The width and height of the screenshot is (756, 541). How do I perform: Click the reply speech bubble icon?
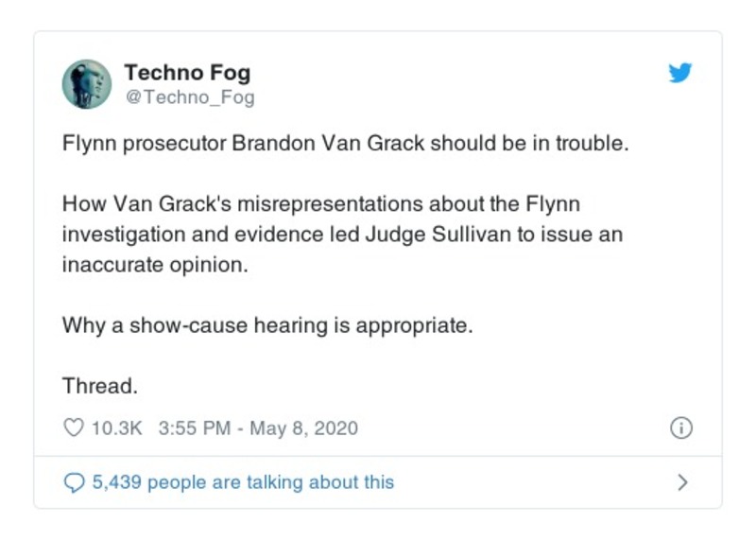(x=73, y=482)
